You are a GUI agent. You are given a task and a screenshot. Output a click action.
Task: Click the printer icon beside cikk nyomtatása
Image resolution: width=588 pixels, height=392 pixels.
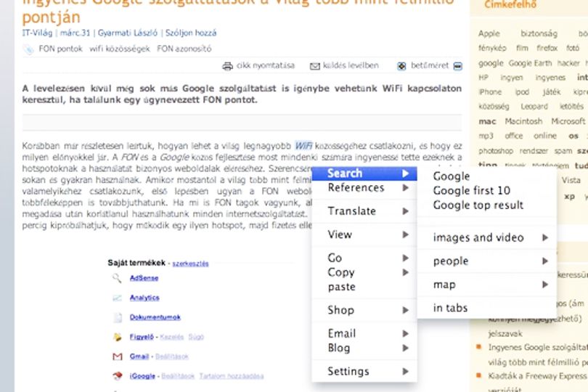227,66
